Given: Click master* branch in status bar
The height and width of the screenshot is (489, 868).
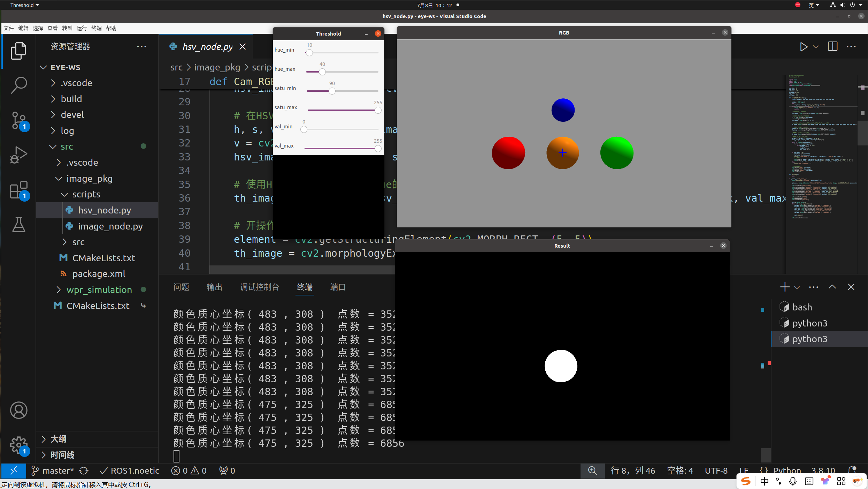Looking at the screenshot, I should pyautogui.click(x=53, y=471).
